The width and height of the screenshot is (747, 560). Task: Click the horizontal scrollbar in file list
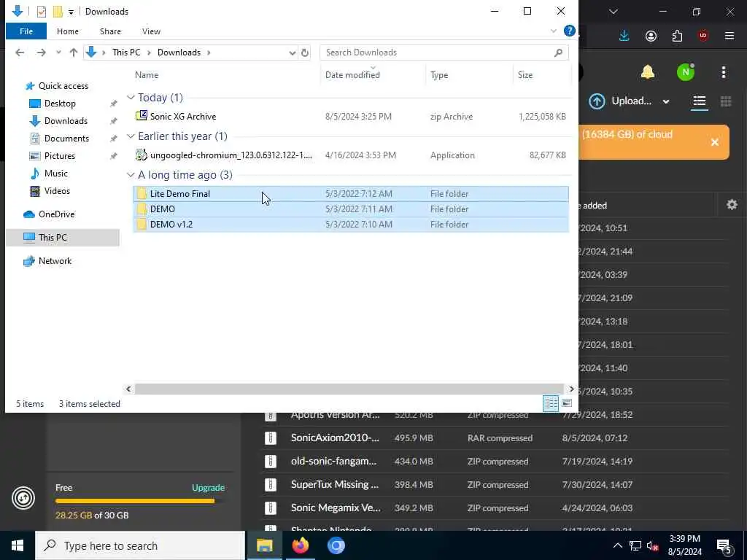click(x=349, y=389)
